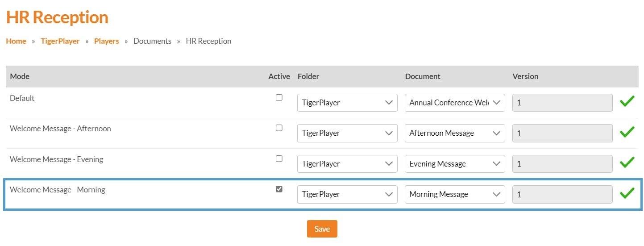This screenshot has height=246, width=644.
Task: Click green checkmark for Welcome Message - Evening
Action: click(x=627, y=163)
